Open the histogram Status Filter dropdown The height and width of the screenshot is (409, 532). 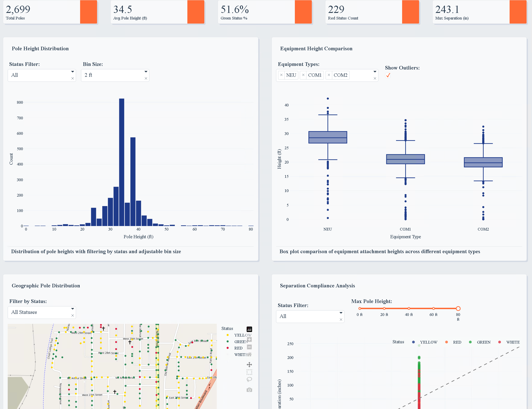pos(39,75)
